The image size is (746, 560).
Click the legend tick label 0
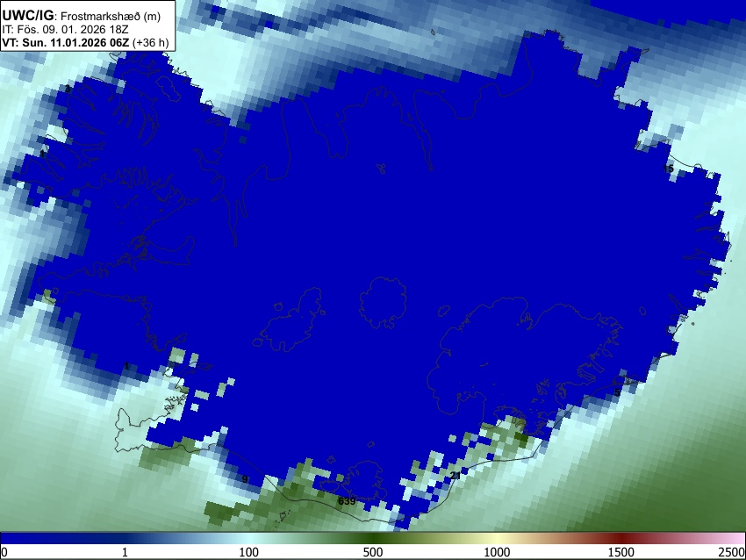point(4,552)
